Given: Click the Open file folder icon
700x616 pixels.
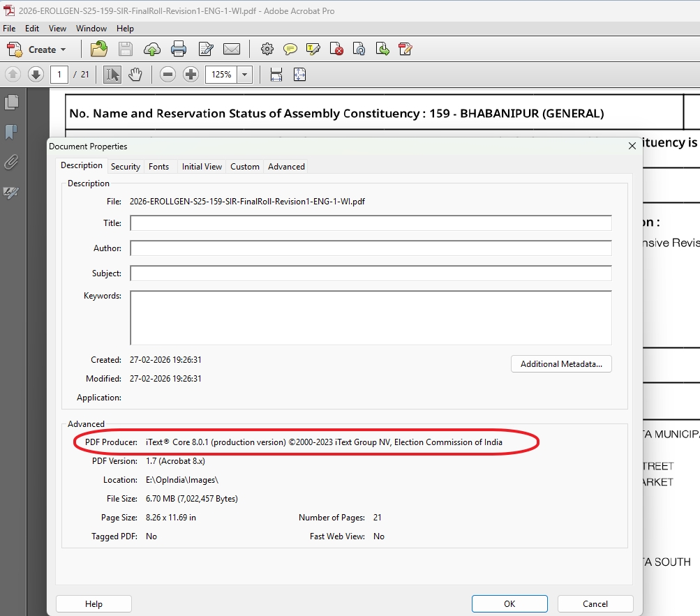Looking at the screenshot, I should click(99, 49).
